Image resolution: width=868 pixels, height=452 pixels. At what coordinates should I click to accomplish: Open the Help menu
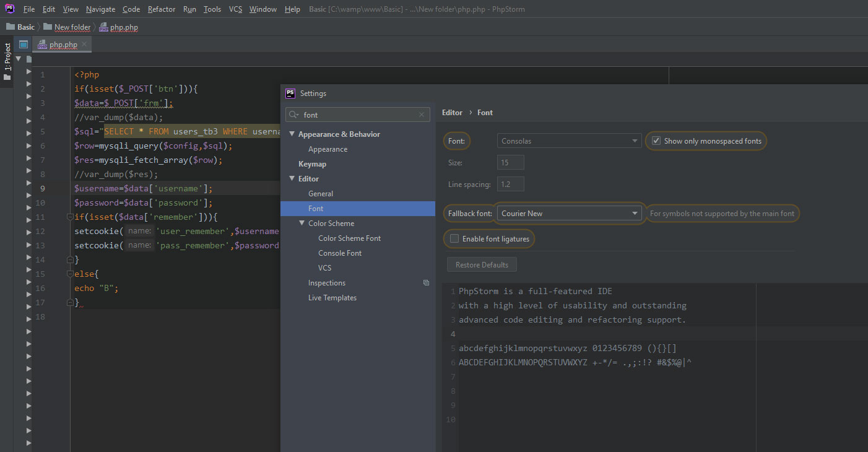292,9
